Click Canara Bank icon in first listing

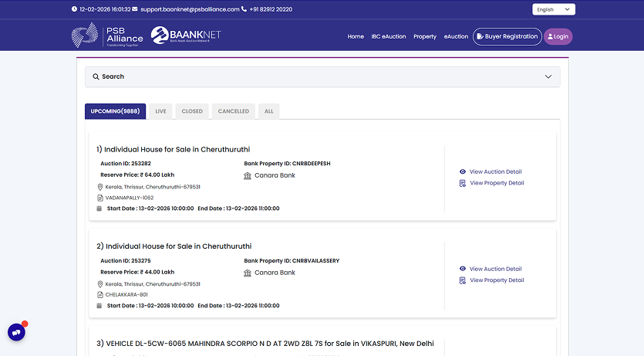pyautogui.click(x=248, y=175)
